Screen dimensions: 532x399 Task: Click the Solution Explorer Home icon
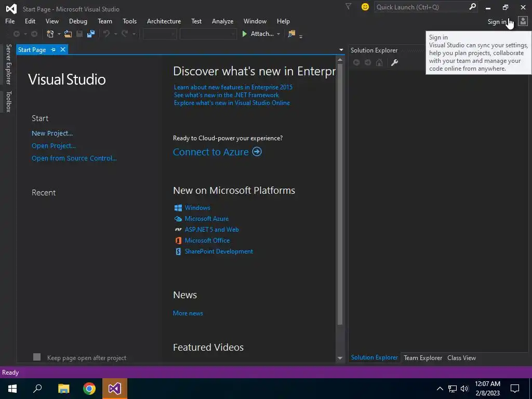pyautogui.click(x=379, y=62)
